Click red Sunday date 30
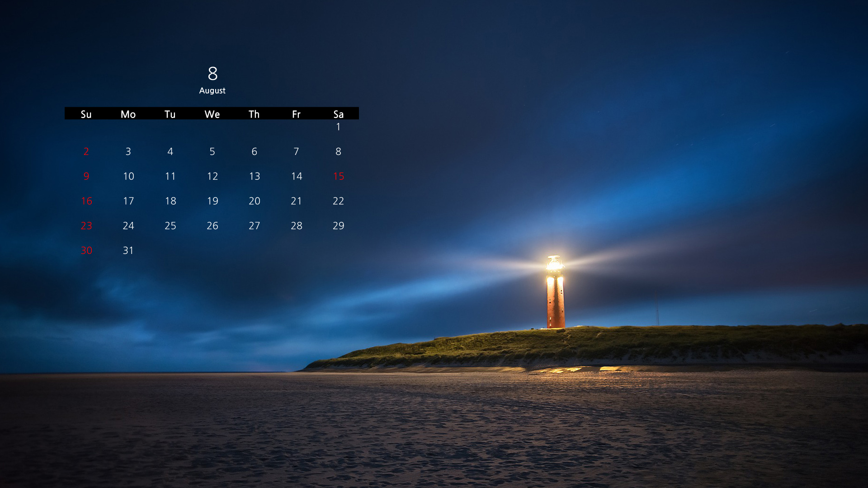 point(86,250)
